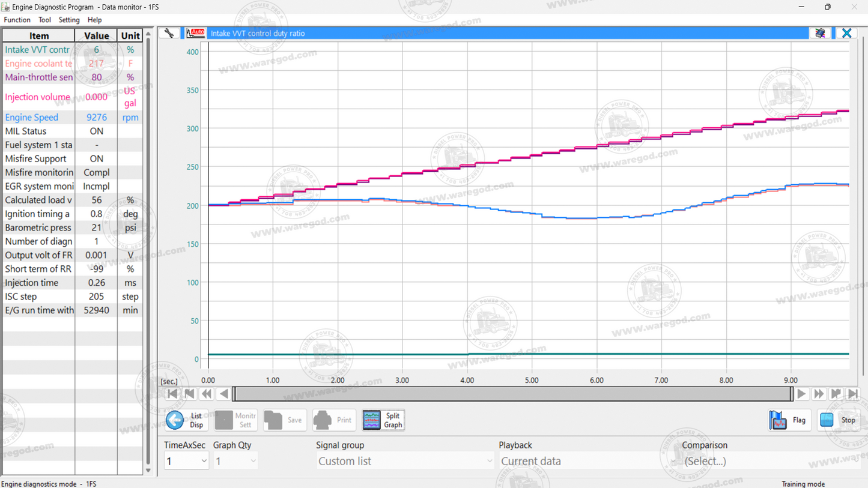Viewport: 868px width, 488px height.
Task: Open the Function menu
Action: coord(17,19)
